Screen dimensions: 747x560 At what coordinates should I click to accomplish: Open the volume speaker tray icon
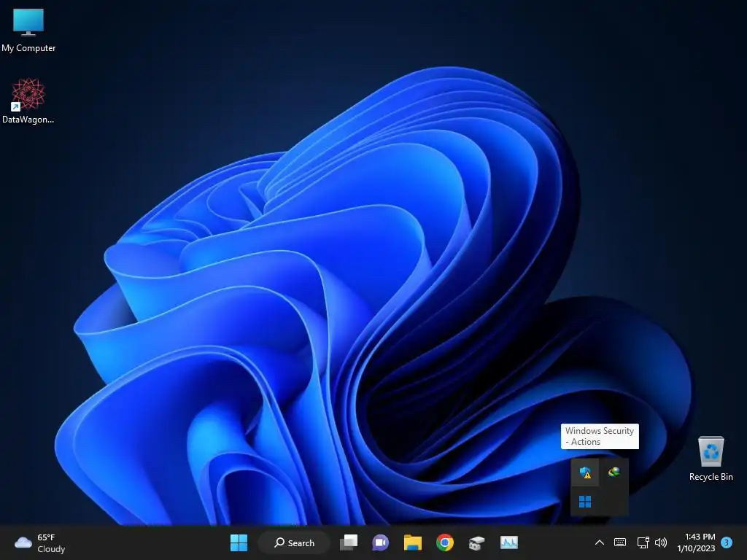(x=661, y=542)
